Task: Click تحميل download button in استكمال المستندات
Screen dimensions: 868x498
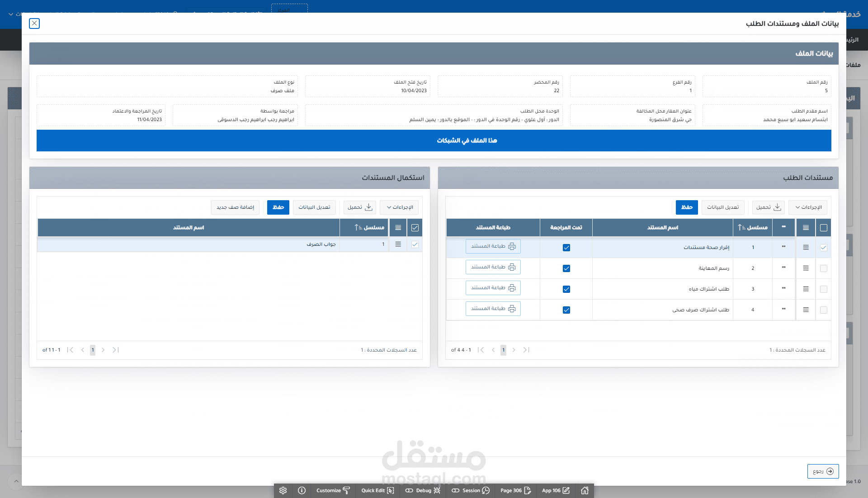Action: [x=360, y=207]
